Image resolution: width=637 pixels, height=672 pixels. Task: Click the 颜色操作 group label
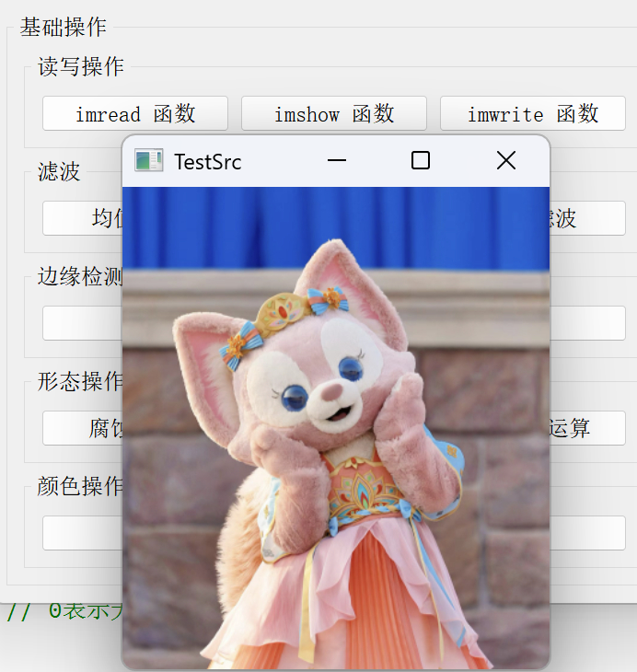(80, 486)
